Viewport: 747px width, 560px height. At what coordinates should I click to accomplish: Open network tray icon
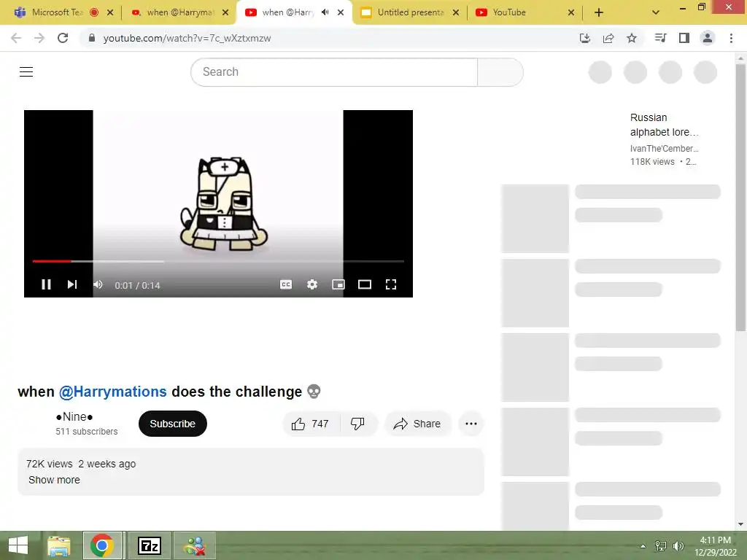(x=661, y=546)
